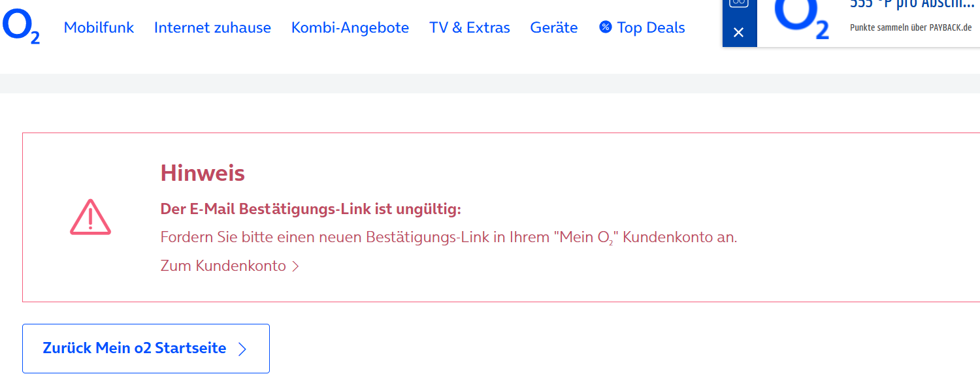Click the chevron after Zum Kundenkonto
Screen dimensions: 980x376
coord(295,266)
